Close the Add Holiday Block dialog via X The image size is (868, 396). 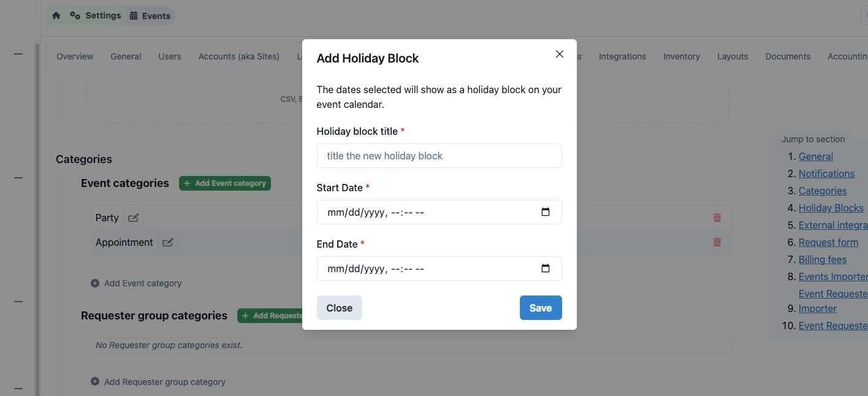point(559,54)
